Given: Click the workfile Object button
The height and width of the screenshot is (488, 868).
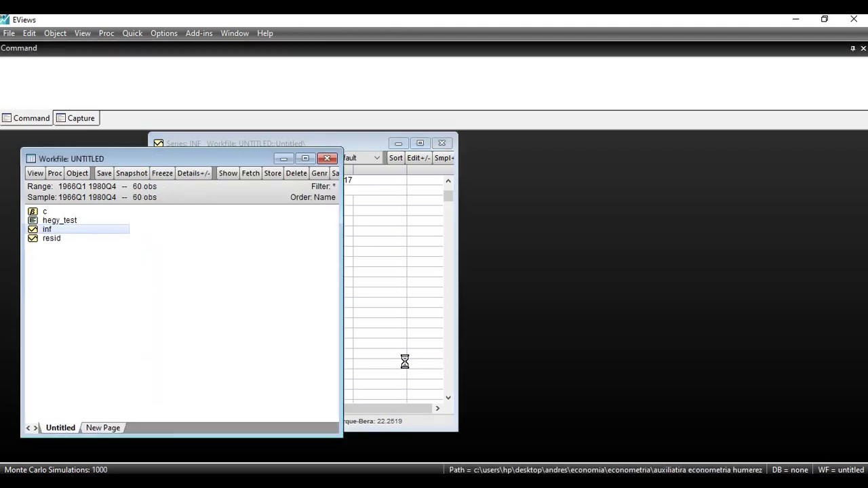Looking at the screenshot, I should (77, 173).
